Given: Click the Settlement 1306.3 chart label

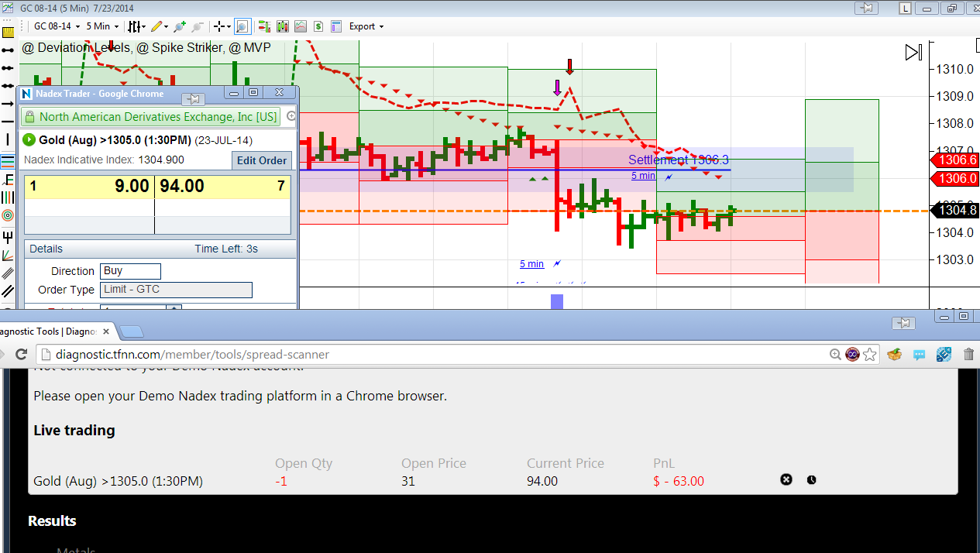Looking at the screenshot, I should (x=679, y=160).
